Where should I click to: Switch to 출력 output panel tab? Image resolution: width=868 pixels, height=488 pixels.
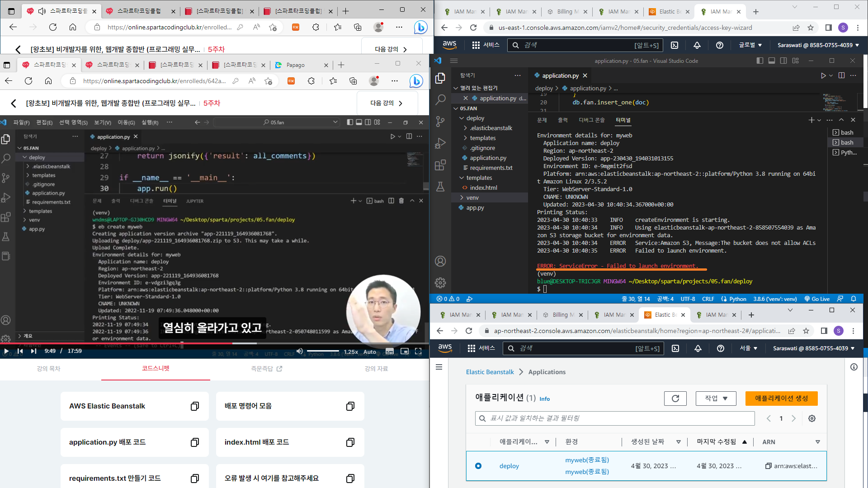click(562, 120)
